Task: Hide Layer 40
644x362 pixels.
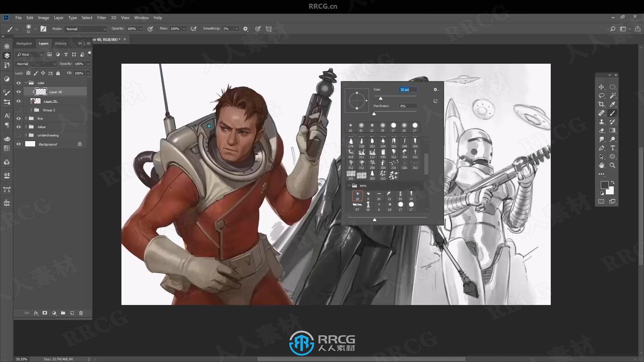Action: [18, 92]
